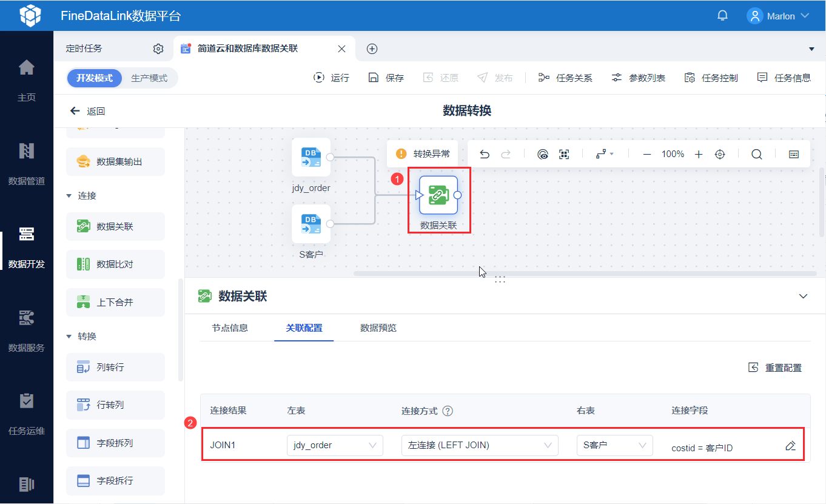The height and width of the screenshot is (504, 826).
Task: Open 任务关系
Action: (x=565, y=78)
